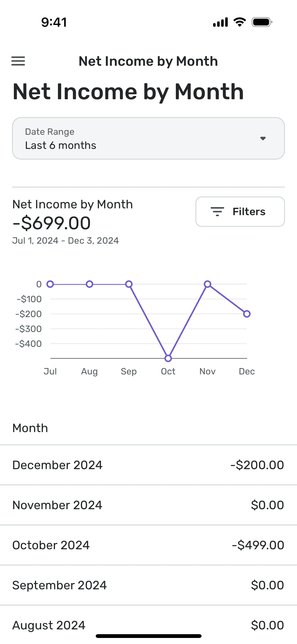This screenshot has height=644, width=297.
Task: Select the October data point on chart
Action: (x=168, y=358)
